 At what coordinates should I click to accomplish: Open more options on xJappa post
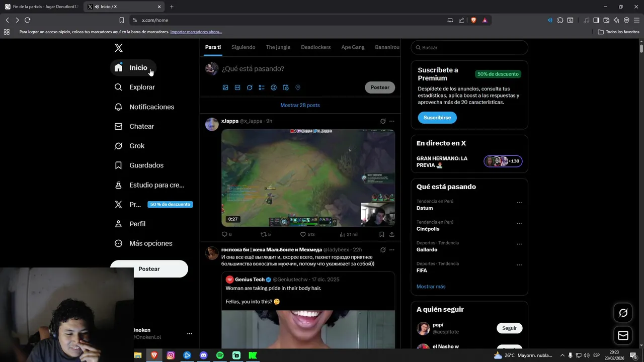pos(392,121)
